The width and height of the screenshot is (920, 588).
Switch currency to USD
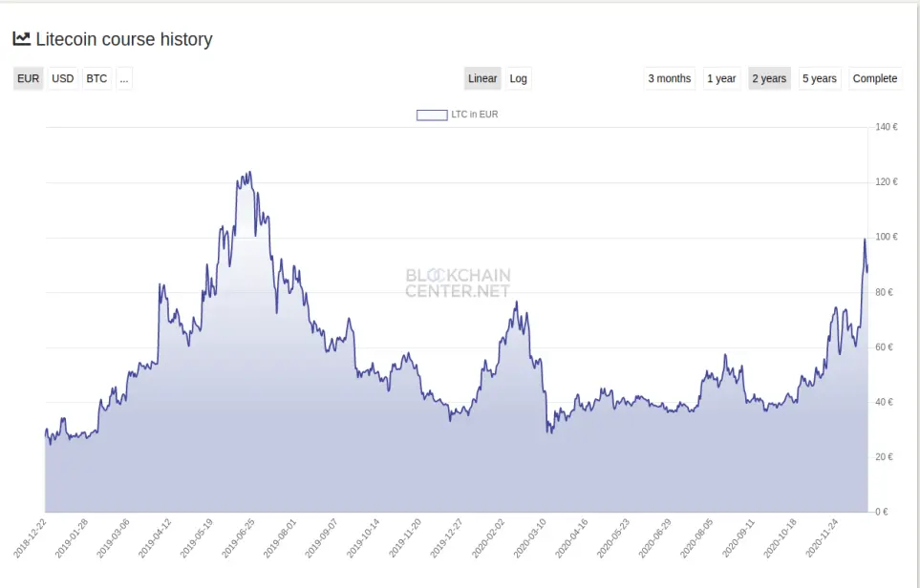pyautogui.click(x=63, y=78)
